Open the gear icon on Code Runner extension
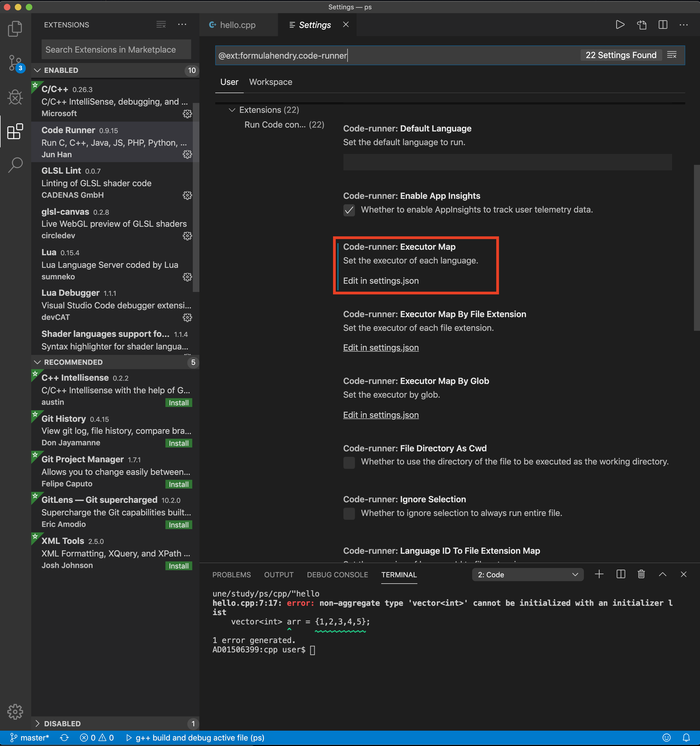Screen dimensions: 700x746 (x=187, y=154)
